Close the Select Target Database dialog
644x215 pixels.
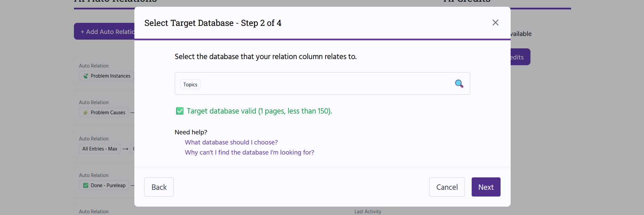pyautogui.click(x=495, y=23)
